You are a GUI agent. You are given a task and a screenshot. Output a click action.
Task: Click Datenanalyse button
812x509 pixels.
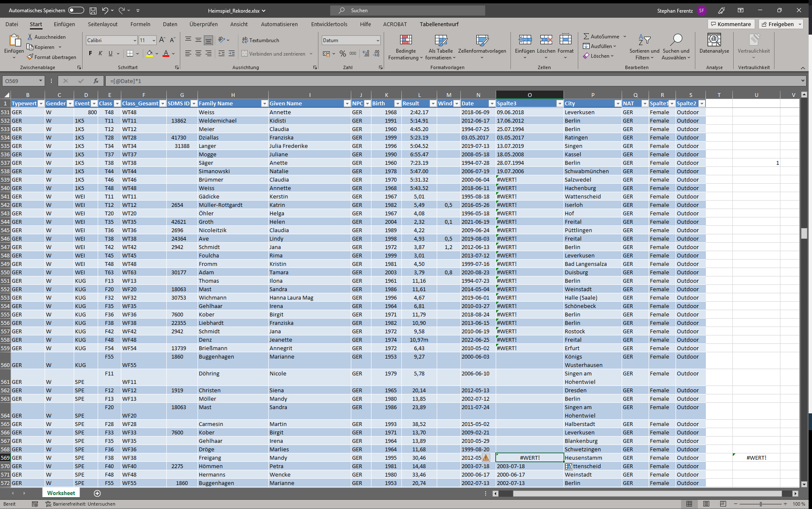tap(714, 44)
